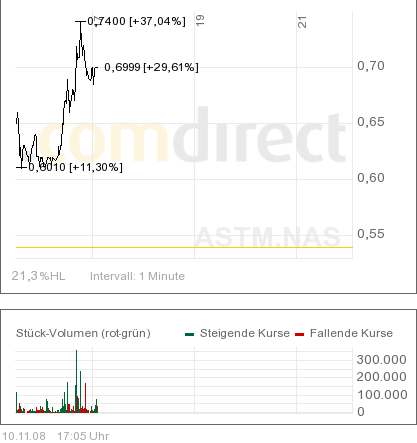Screen dimensions: 417x443
Task: Click the Intervall: 1 Minute label
Action: click(137, 276)
